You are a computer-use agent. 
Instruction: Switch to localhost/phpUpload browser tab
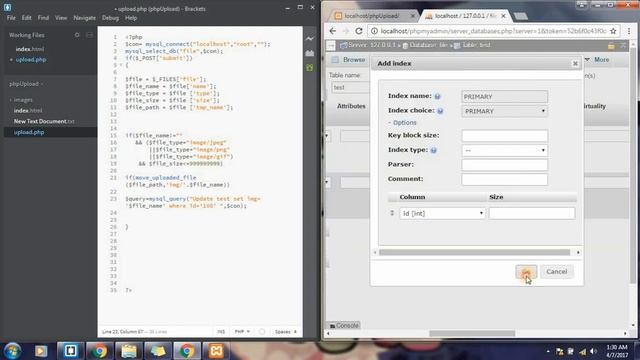click(x=372, y=16)
